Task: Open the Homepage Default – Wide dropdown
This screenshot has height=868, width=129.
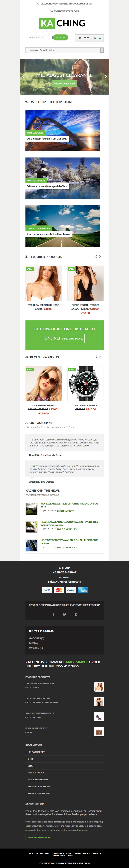Action: [65, 50]
